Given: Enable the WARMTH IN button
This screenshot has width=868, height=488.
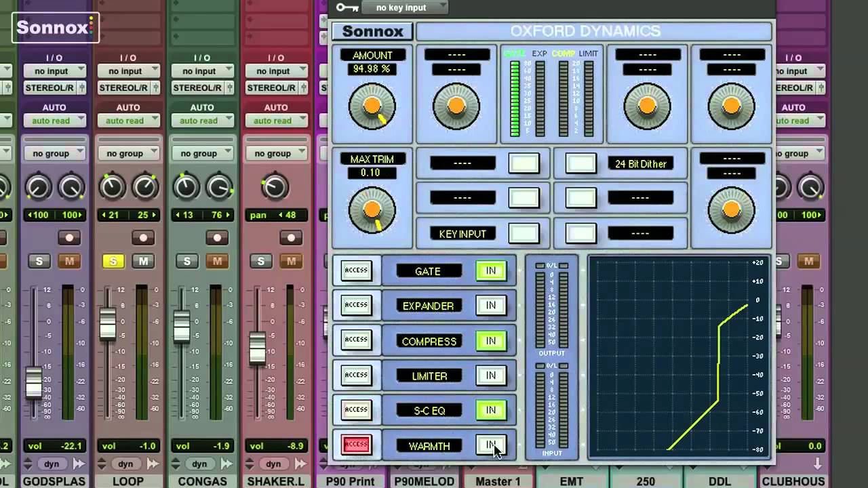Looking at the screenshot, I should coord(490,445).
